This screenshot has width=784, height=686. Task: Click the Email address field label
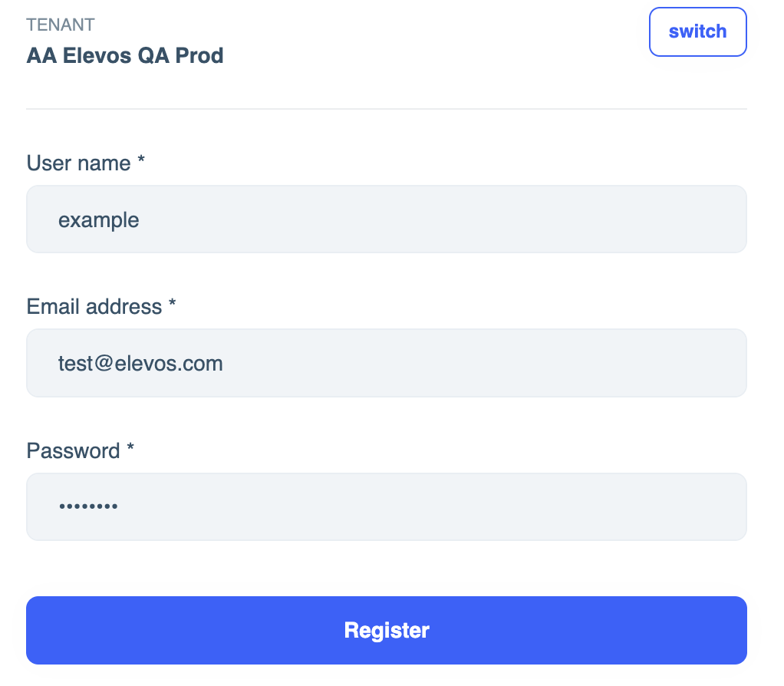(94, 307)
